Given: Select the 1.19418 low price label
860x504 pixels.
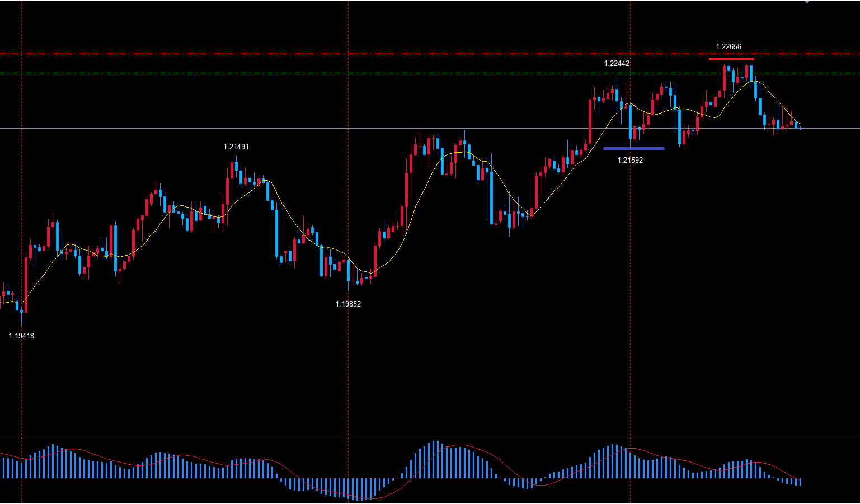Looking at the screenshot, I should coord(21,336).
